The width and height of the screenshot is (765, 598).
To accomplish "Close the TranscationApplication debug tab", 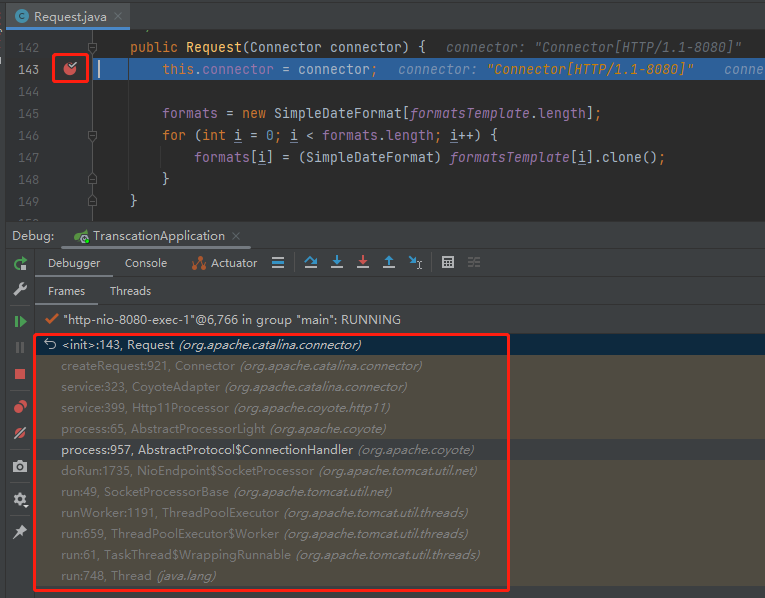I will 236,236.
